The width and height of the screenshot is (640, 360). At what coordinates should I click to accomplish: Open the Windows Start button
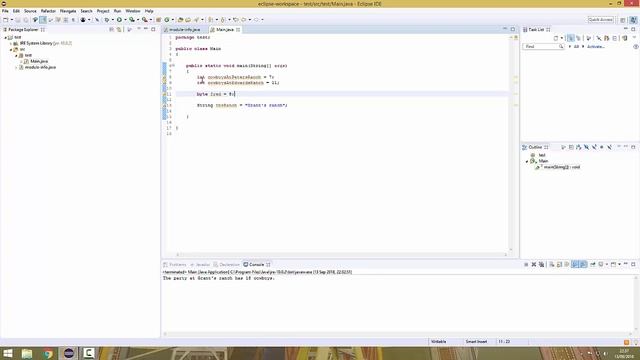pyautogui.click(x=7, y=353)
